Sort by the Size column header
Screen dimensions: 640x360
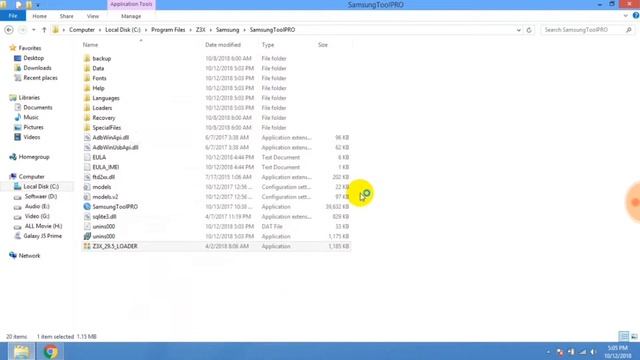(x=322, y=45)
